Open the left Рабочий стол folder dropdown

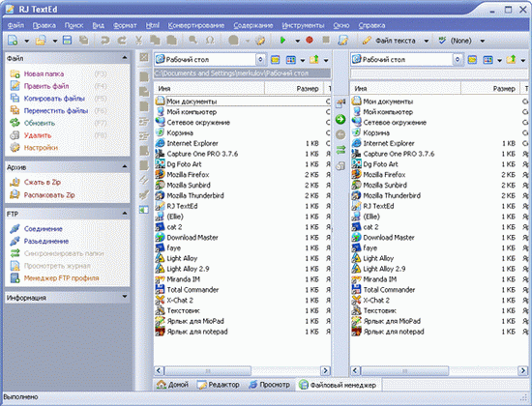260,60
